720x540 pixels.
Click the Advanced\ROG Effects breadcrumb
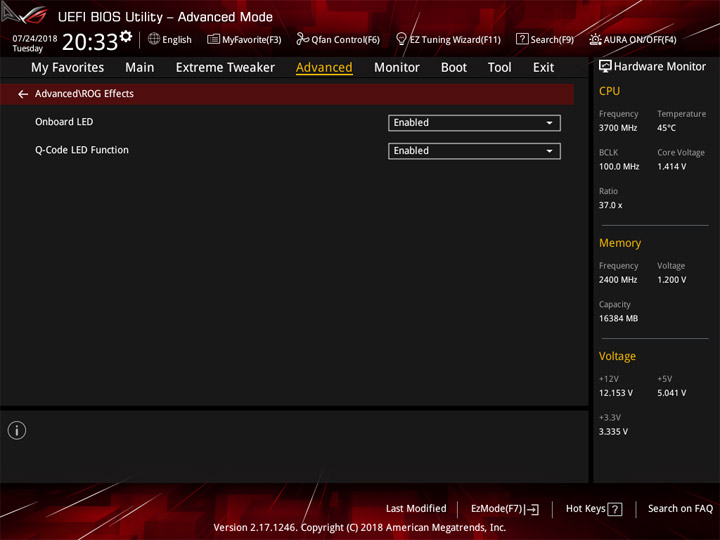(x=84, y=94)
